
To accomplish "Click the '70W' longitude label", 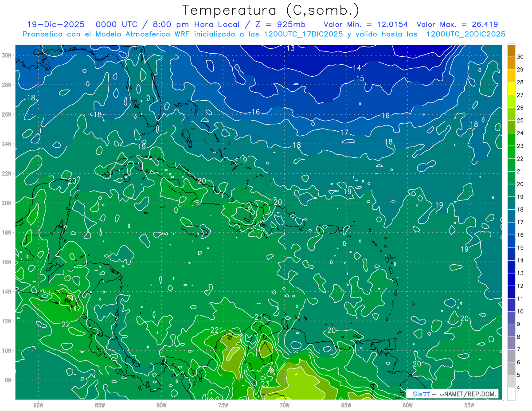I will coord(284,405).
